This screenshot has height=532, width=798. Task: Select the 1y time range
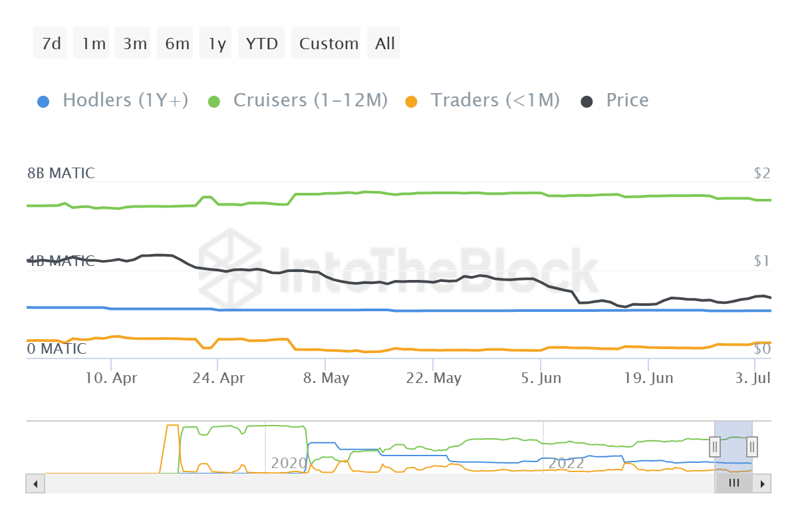[x=217, y=43]
